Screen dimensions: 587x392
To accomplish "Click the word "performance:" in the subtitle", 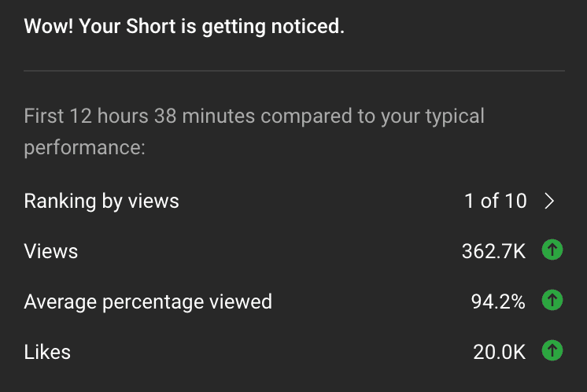I will pyautogui.click(x=85, y=148).
